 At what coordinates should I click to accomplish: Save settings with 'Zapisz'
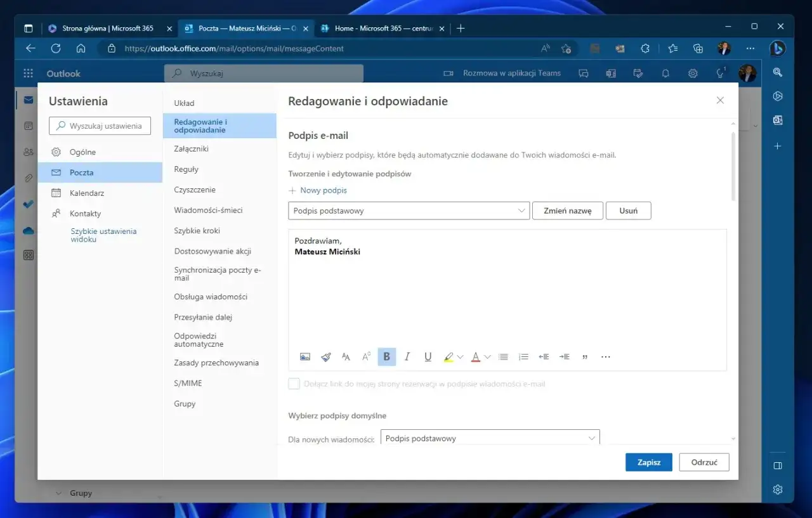[649, 462]
